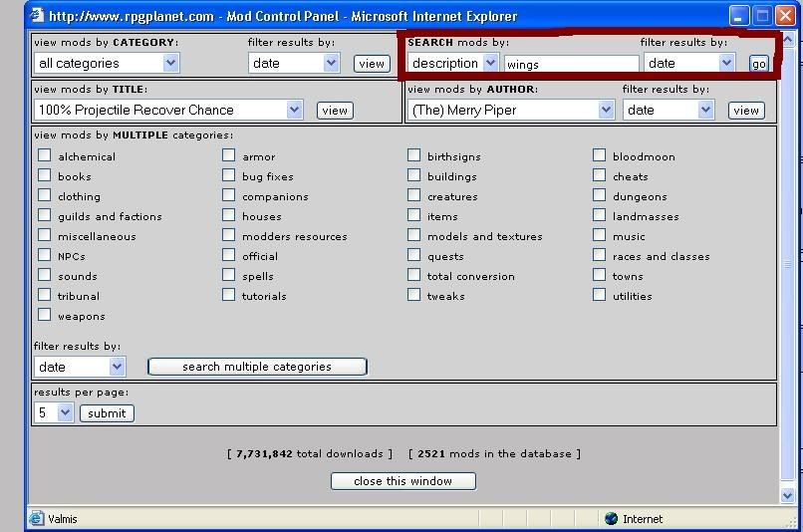Click the Valmis status bar text

click(x=63, y=519)
